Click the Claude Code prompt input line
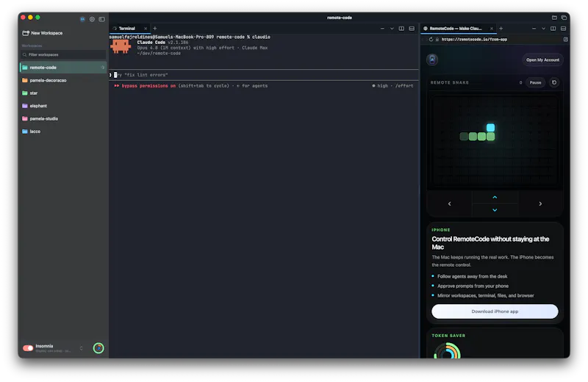588x382 pixels. (264, 75)
